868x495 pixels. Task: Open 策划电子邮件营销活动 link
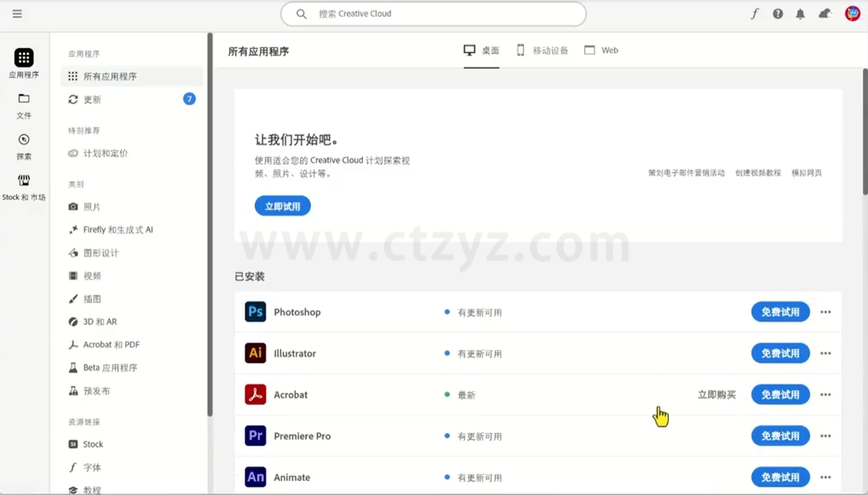point(687,173)
